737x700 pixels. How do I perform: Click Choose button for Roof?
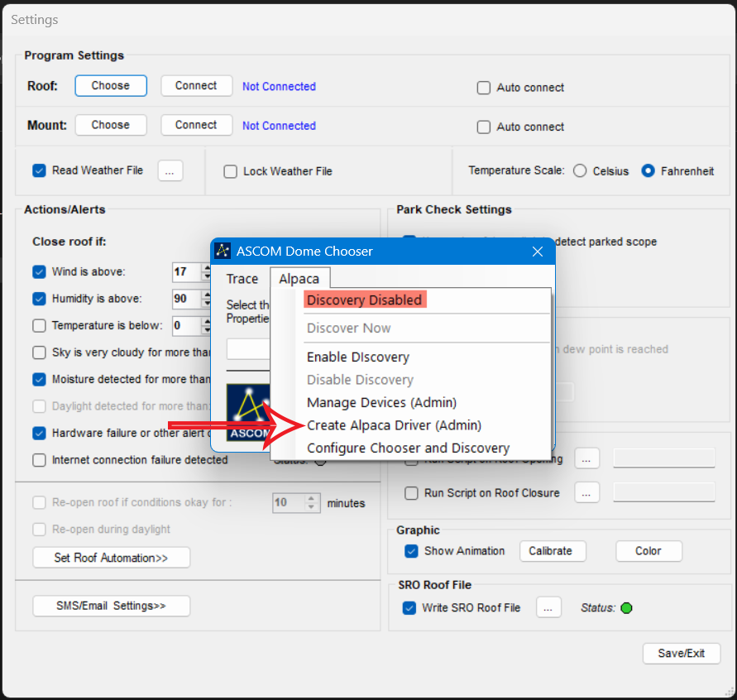click(x=111, y=85)
